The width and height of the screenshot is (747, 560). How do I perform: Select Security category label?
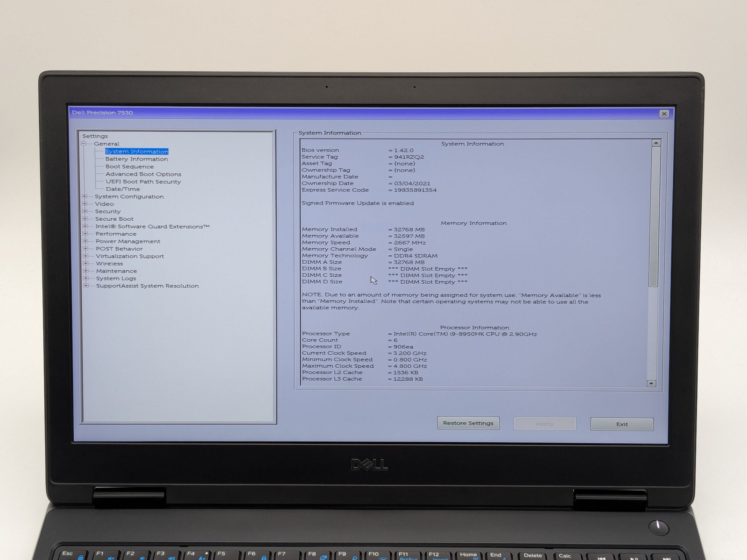coord(108,211)
